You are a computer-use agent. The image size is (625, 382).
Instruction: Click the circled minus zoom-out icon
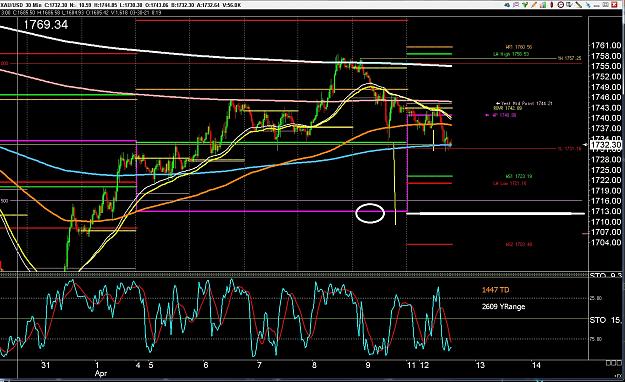(560, 5)
